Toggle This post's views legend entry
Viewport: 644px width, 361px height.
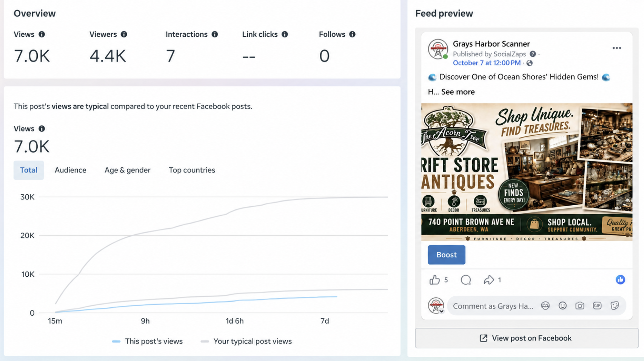click(x=147, y=341)
